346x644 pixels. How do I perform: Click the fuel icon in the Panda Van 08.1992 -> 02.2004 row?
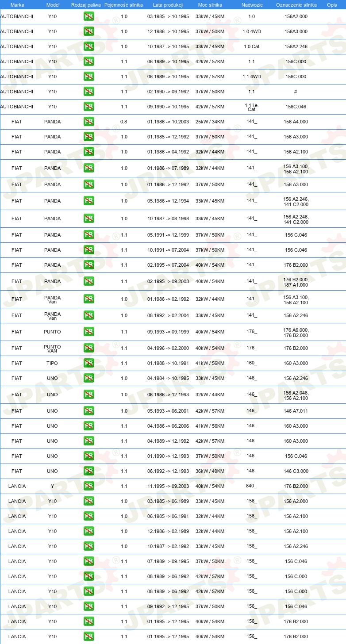point(88,315)
